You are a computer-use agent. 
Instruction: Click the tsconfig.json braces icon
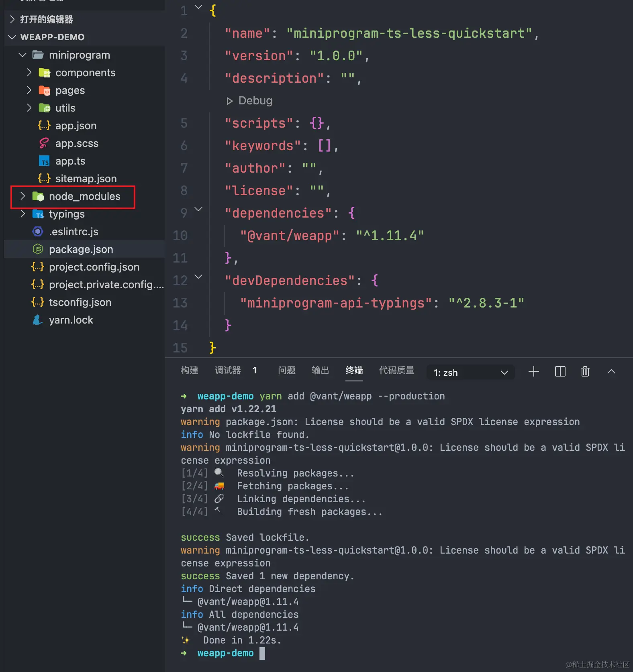(x=38, y=302)
